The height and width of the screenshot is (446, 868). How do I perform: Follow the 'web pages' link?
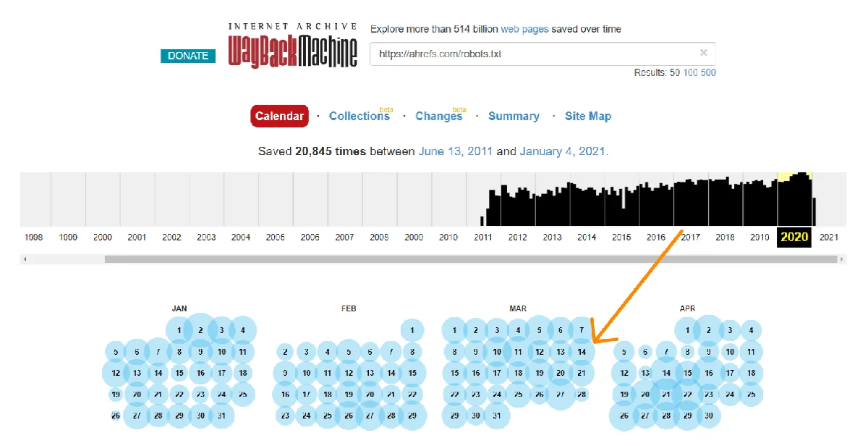point(524,29)
